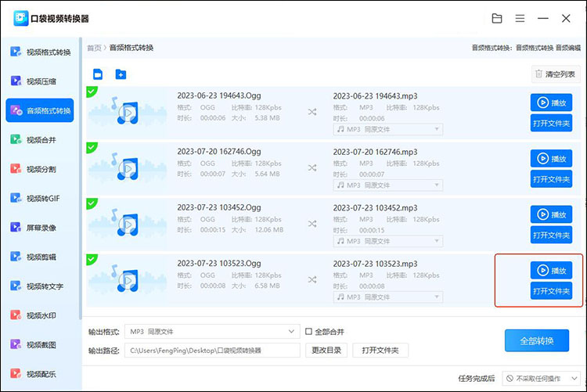Open 视频格式转换 in the sidebar
Image resolution: width=587 pixels, height=392 pixels.
tap(41, 52)
